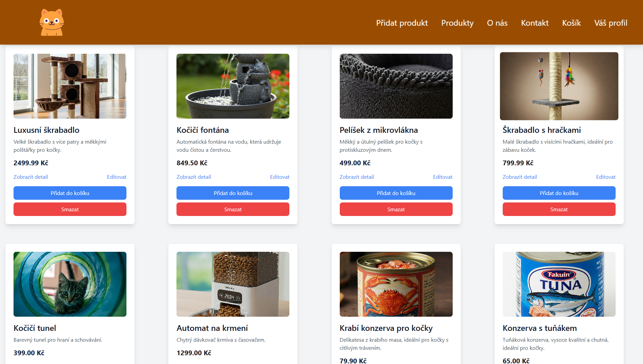The width and height of the screenshot is (643, 364).
Task: View detail of Škrabadlo s hračkami
Action: point(520,177)
